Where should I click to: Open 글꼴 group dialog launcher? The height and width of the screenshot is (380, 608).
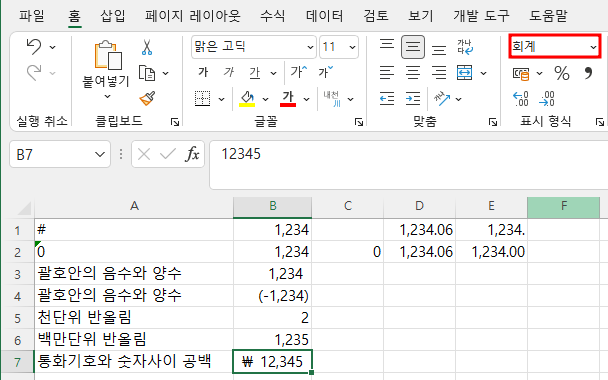point(359,122)
